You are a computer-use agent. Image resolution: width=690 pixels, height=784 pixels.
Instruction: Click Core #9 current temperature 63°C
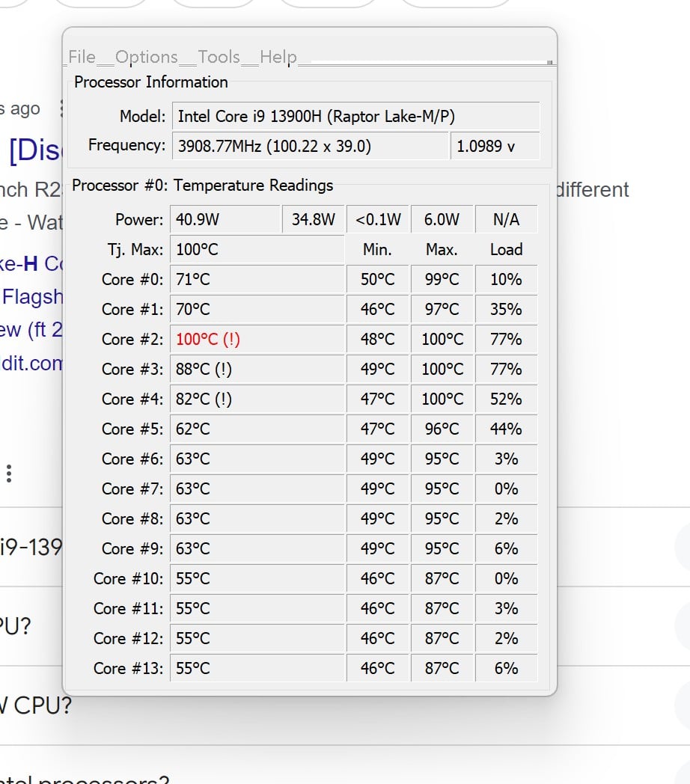tap(257, 549)
